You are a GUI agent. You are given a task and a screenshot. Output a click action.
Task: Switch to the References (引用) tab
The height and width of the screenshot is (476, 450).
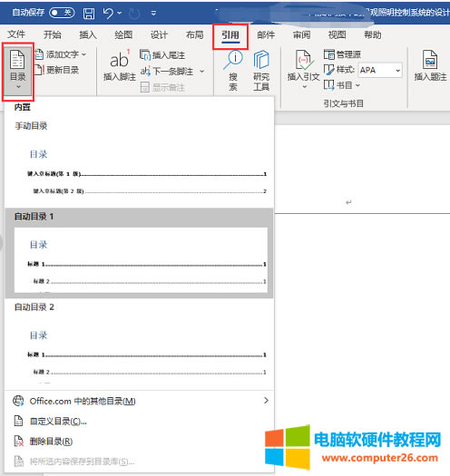point(230,35)
